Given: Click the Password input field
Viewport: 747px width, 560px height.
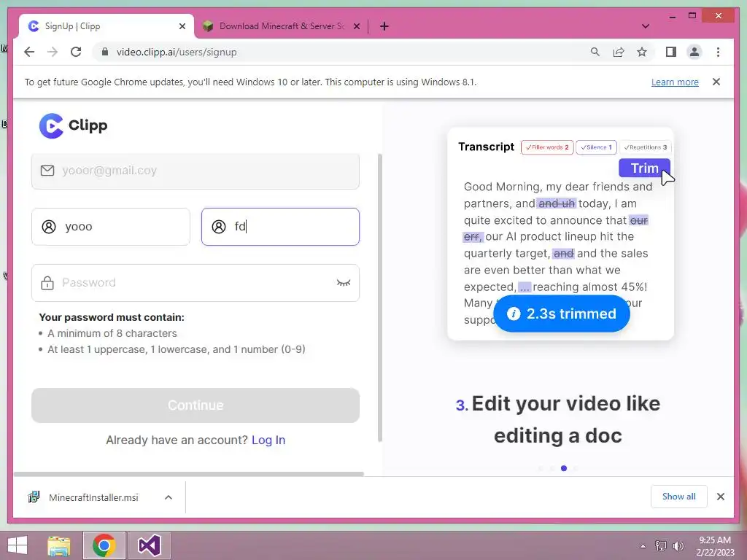Looking at the screenshot, I should click(x=196, y=283).
